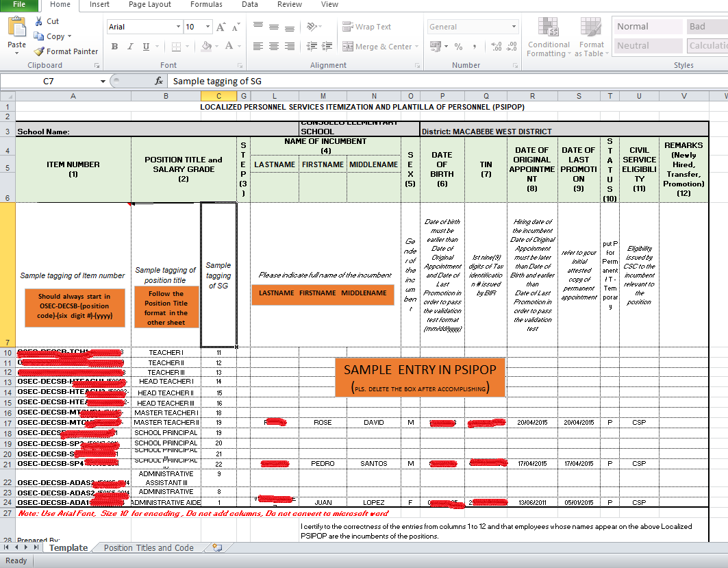The width and height of the screenshot is (728, 568).
Task: Apply accounting number format icon
Action: 436,46
